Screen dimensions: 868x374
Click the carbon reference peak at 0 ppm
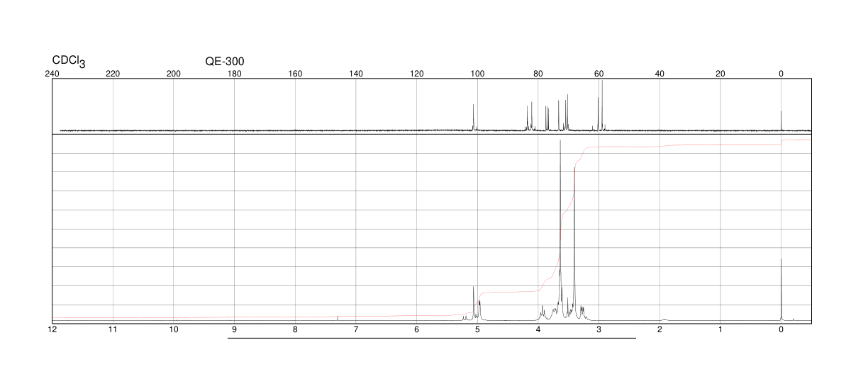click(x=781, y=121)
